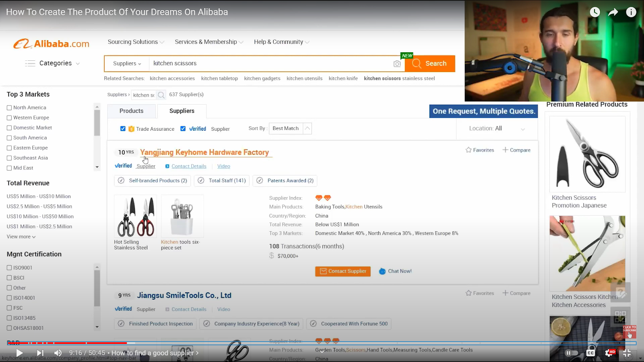
Task: Open the Categories hamburger menu
Action: (30, 63)
